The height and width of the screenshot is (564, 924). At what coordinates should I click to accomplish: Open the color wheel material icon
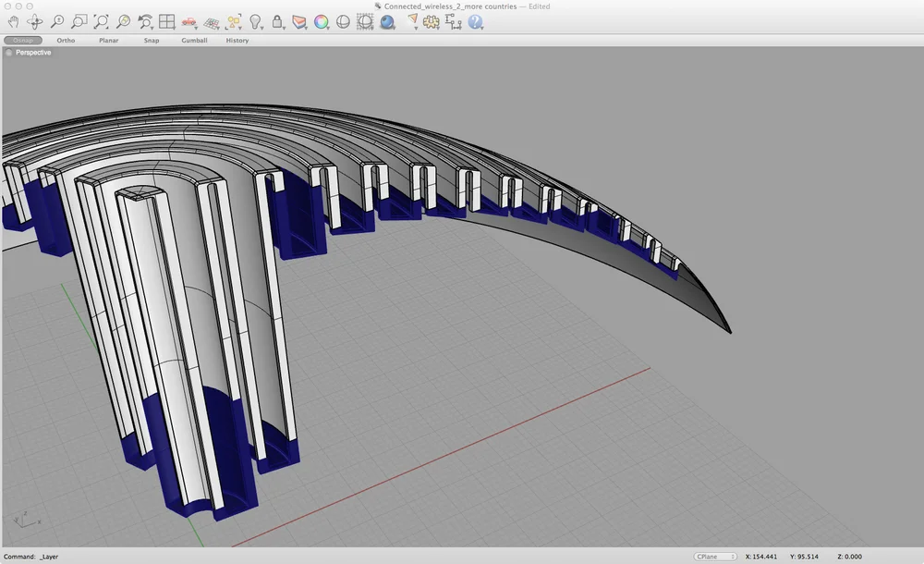[x=321, y=21]
